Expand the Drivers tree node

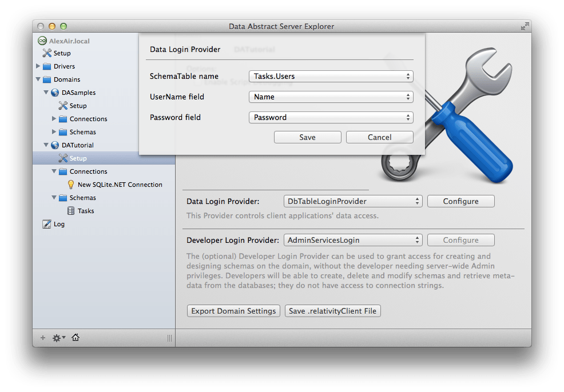point(38,66)
